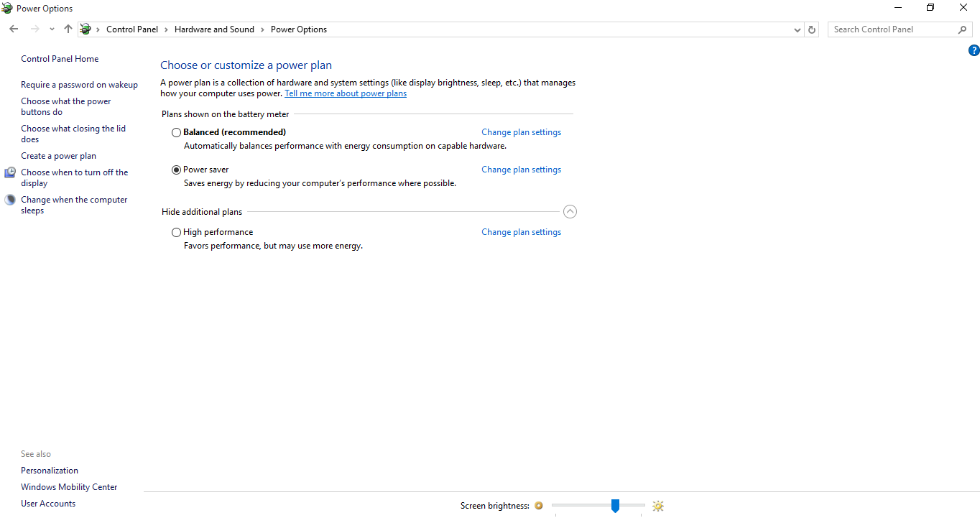This screenshot has width=980, height=518.
Task: Click the bright sun brightness icon
Action: pos(658,506)
